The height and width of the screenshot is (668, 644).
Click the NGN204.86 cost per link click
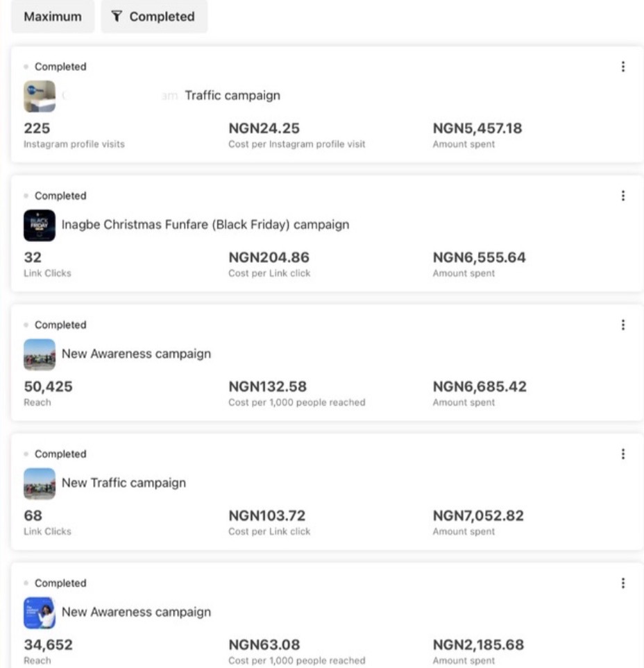point(269,257)
